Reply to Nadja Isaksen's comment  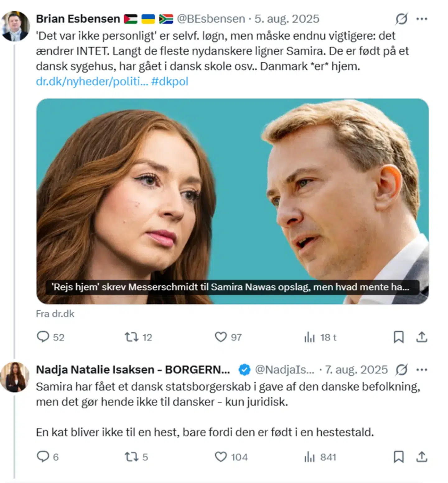[44, 457]
